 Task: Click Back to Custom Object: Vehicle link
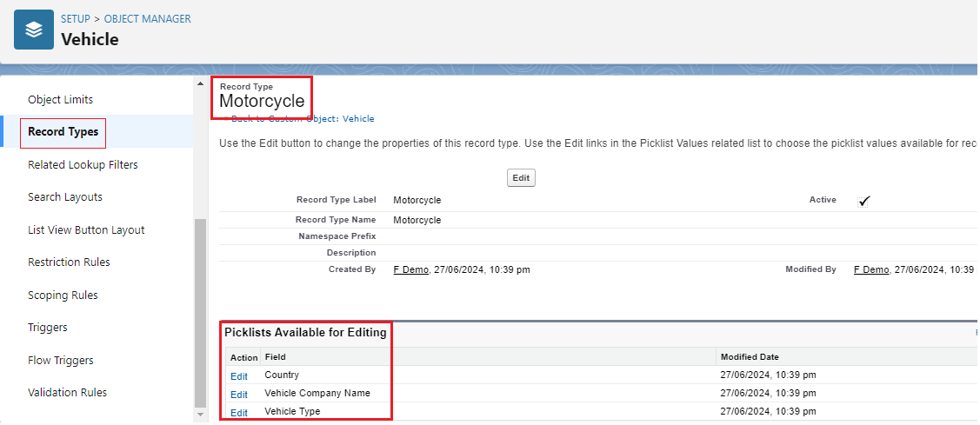click(x=300, y=119)
